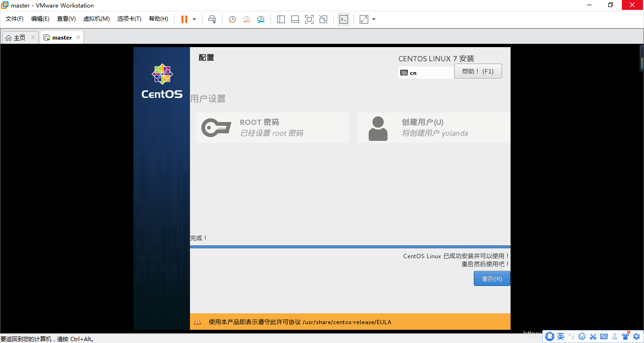This screenshot has height=343, width=644.
Task: Open the IME settings gear icon
Action: [636, 336]
